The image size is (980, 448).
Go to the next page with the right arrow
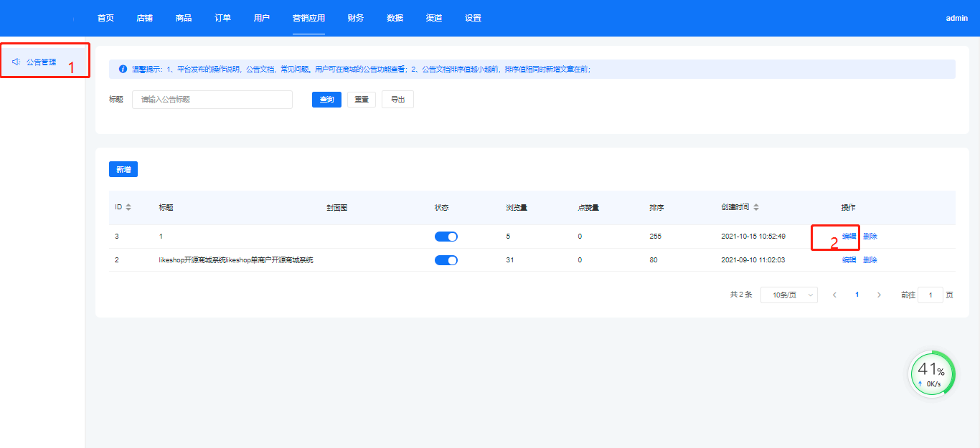coord(879,295)
